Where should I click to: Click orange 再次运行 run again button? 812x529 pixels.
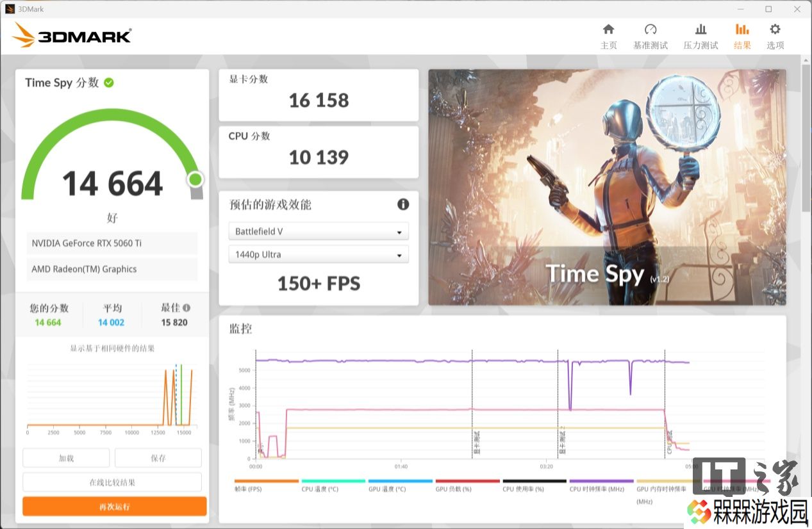tap(115, 507)
